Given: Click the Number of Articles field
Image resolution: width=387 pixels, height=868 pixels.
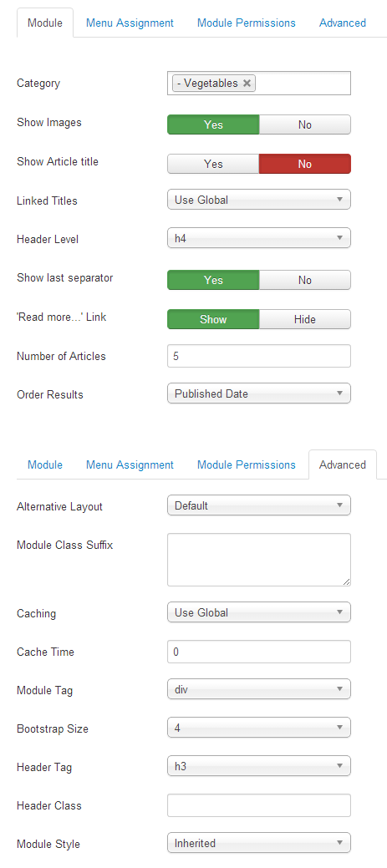Looking at the screenshot, I should tap(259, 356).
